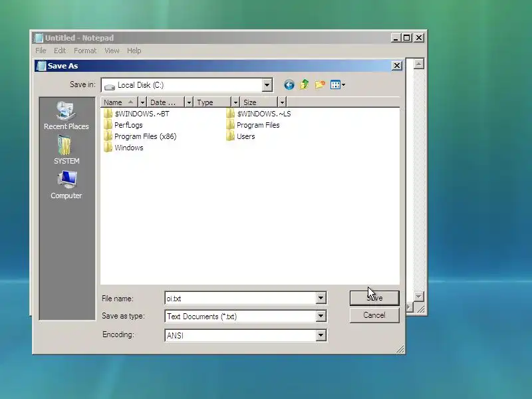This screenshot has height=399, width=532.
Task: Select the Program Files (x86) folder icon
Action: click(108, 136)
